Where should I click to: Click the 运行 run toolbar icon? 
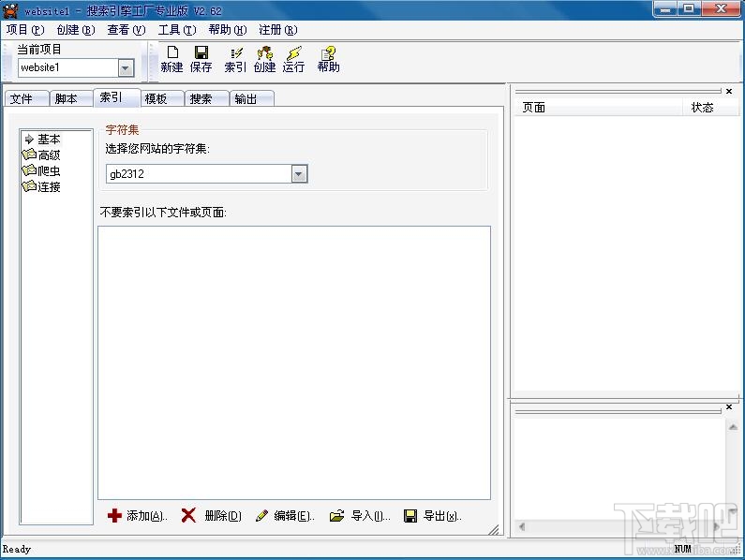(293, 59)
